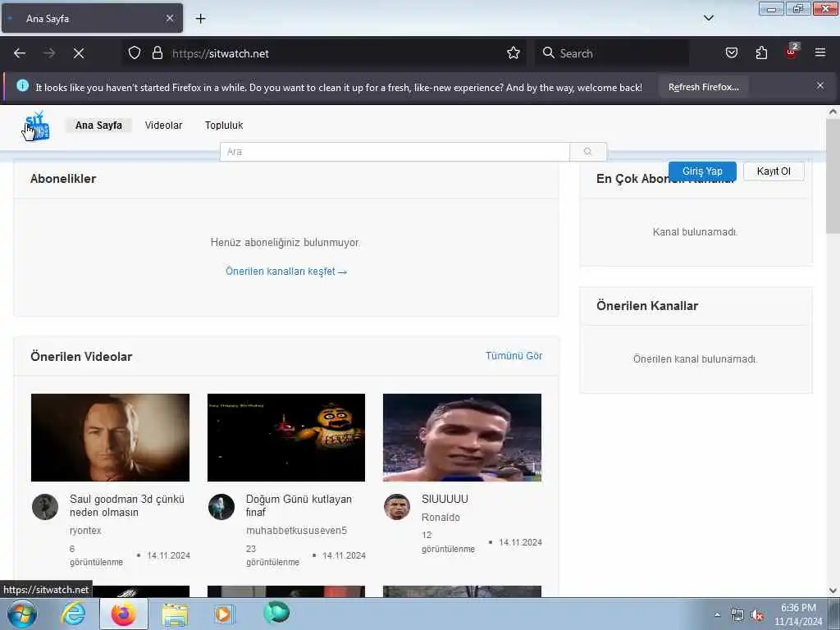
Task: Click the Önerilen Videolar heading
Action: click(x=81, y=357)
